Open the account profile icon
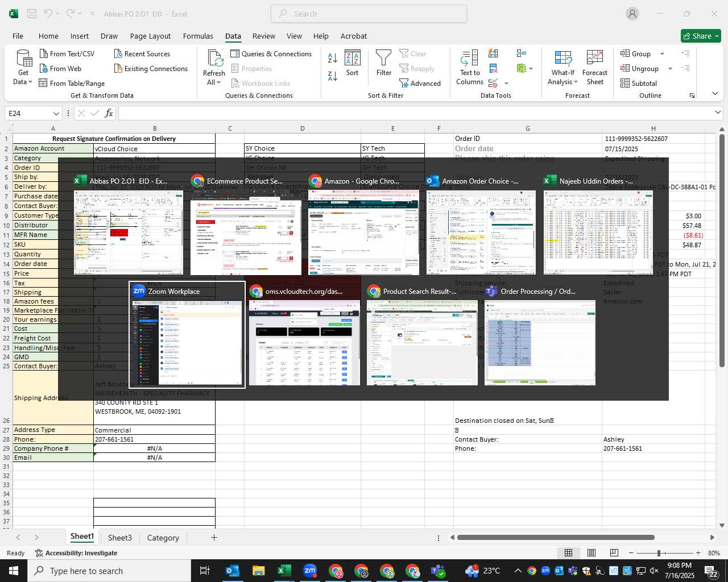728x582 pixels. click(632, 14)
